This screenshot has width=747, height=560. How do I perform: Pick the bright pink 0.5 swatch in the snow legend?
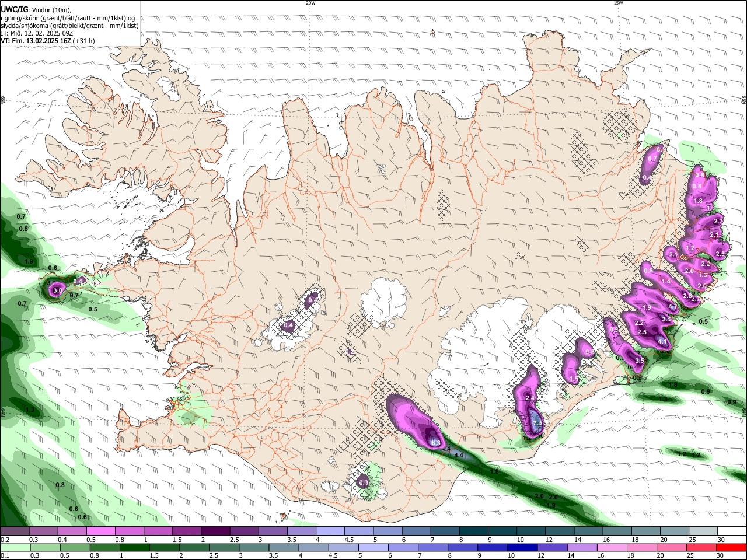[x=100, y=531]
